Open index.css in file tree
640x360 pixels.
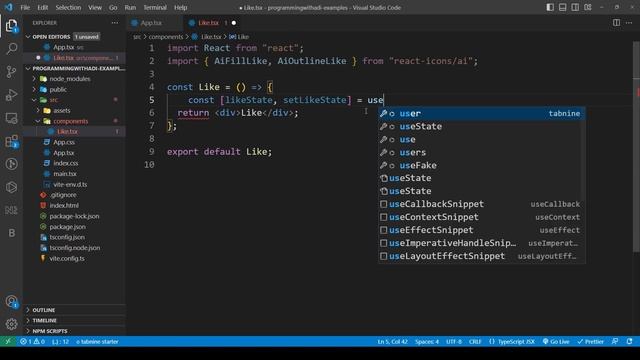tap(66, 163)
